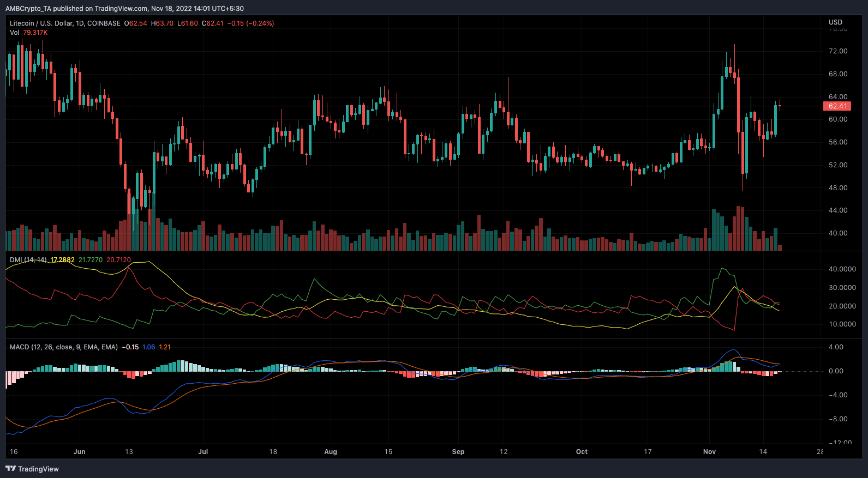Click the Jun label on the time axis
868x478 pixels.
coord(80,452)
